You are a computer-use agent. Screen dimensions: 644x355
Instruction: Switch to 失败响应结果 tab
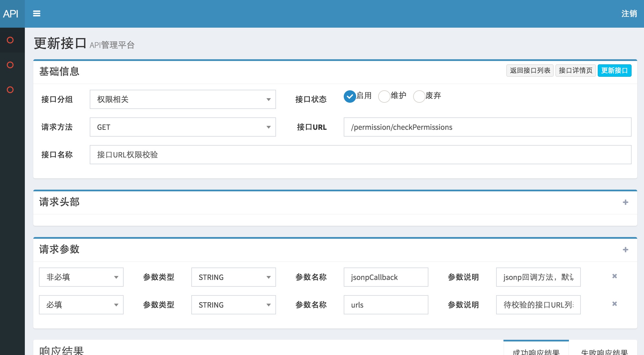point(604,351)
